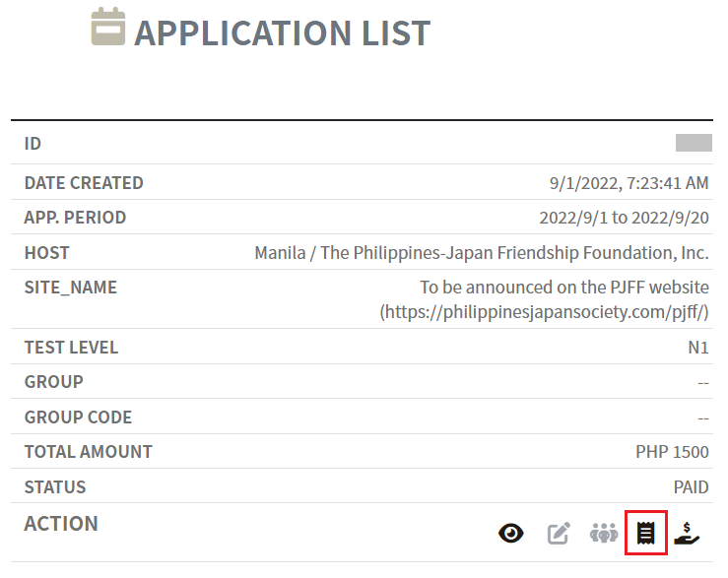728x578 pixels.
Task: Click the Application List heading
Action: (282, 33)
